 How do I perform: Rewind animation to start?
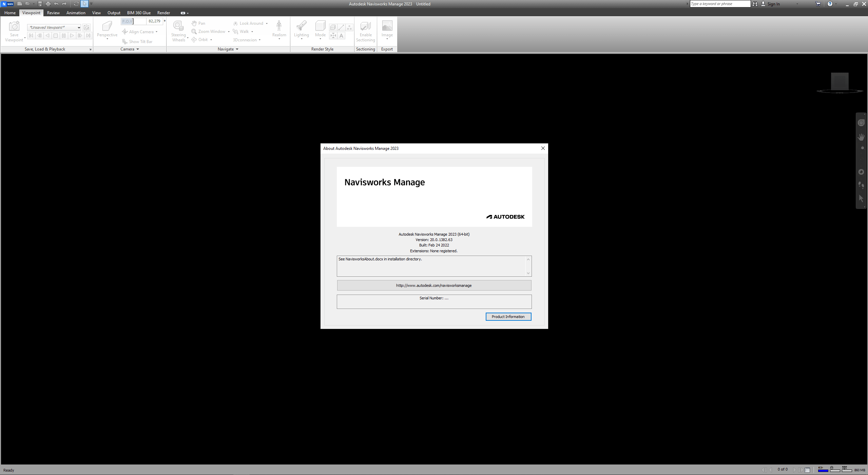point(31,35)
